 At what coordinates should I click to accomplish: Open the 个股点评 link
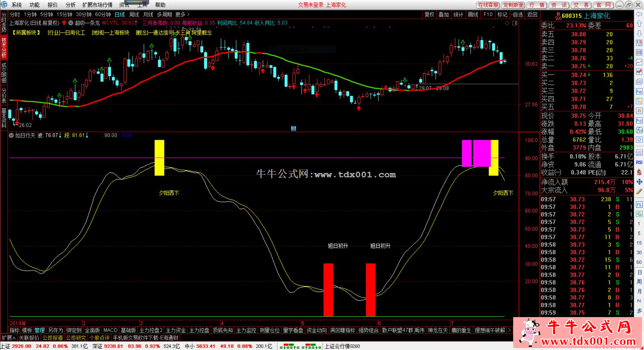(100, 338)
